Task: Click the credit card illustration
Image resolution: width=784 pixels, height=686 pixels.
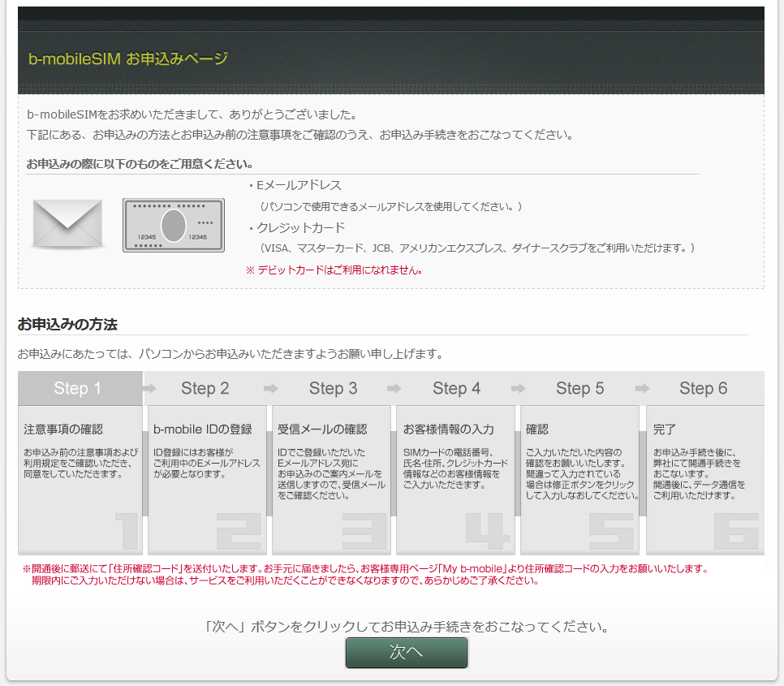Action: pyautogui.click(x=174, y=225)
